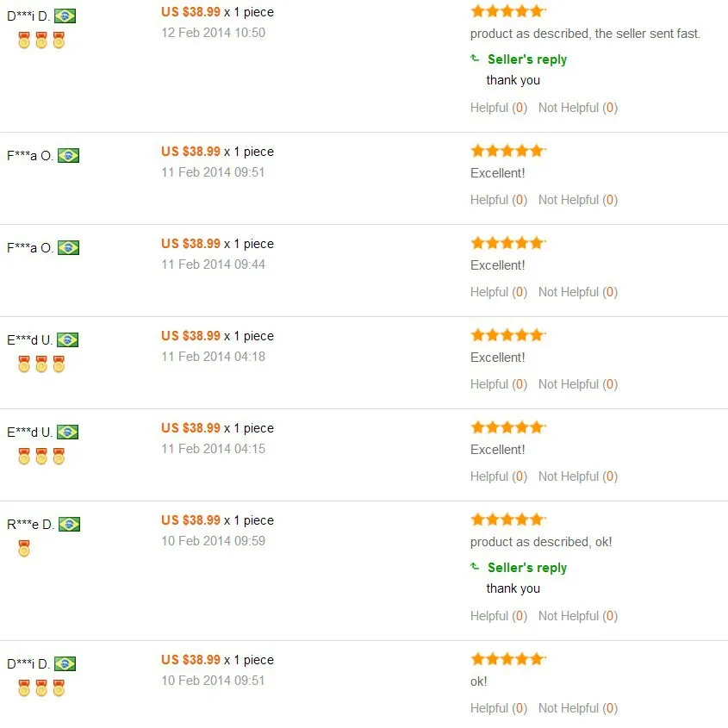Click the star rating on 10 Feb 09:51 review
Viewport: 728px width, 728px height.
(x=508, y=659)
